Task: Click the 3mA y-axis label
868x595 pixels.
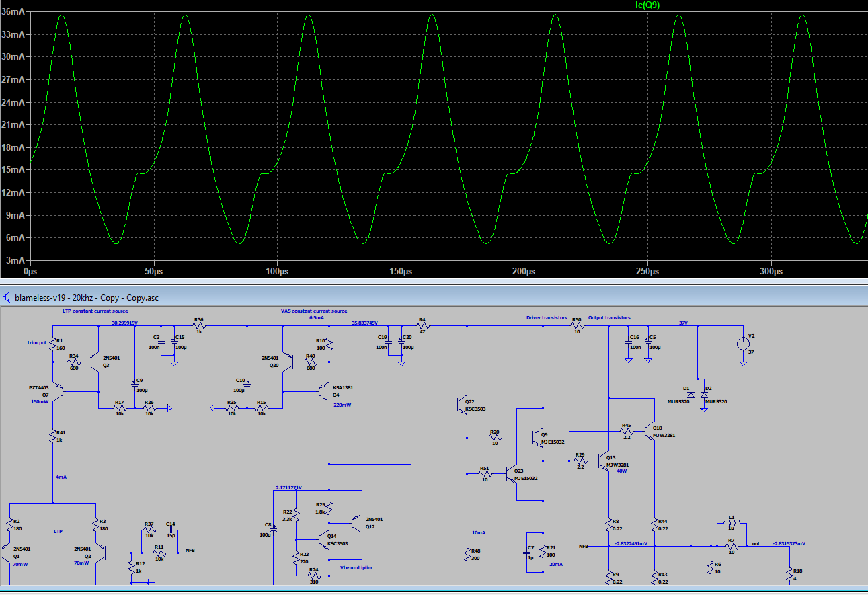Action: (15, 260)
